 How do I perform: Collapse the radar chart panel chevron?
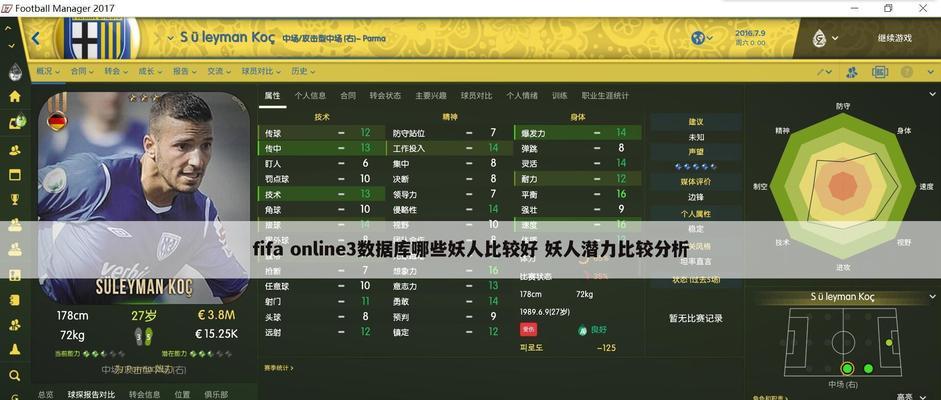tap(932, 94)
